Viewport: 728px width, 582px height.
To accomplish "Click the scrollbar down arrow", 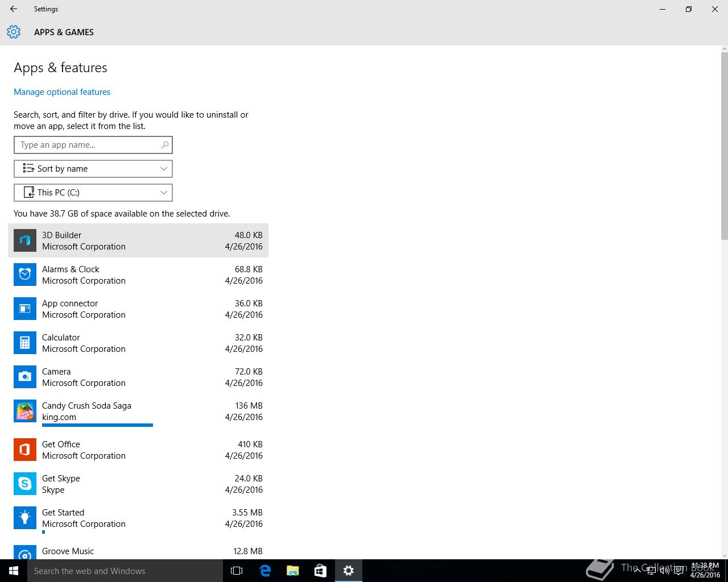I will [724, 555].
